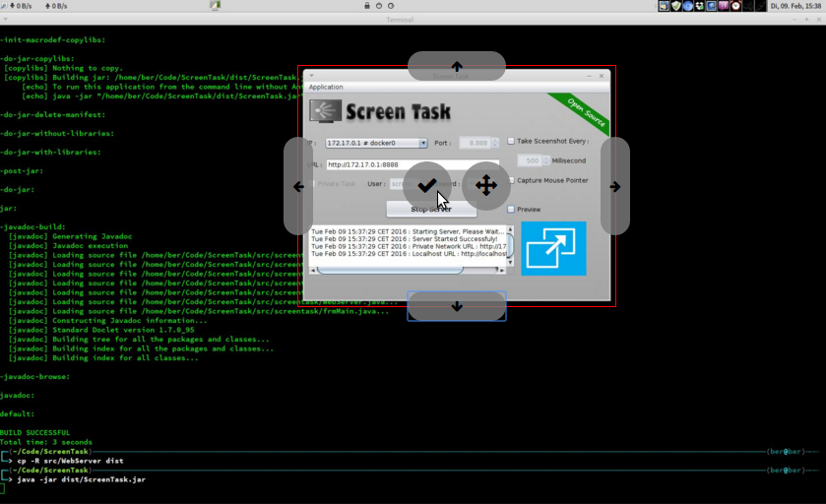The image size is (826, 504).
Task: Click the power icon in top panel
Action: pyautogui.click(x=379, y=6)
